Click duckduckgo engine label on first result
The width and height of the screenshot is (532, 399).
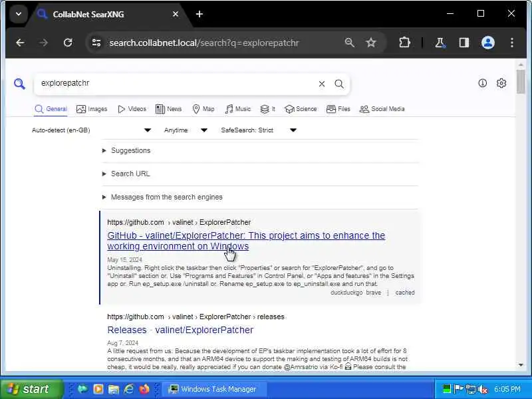pos(346,293)
